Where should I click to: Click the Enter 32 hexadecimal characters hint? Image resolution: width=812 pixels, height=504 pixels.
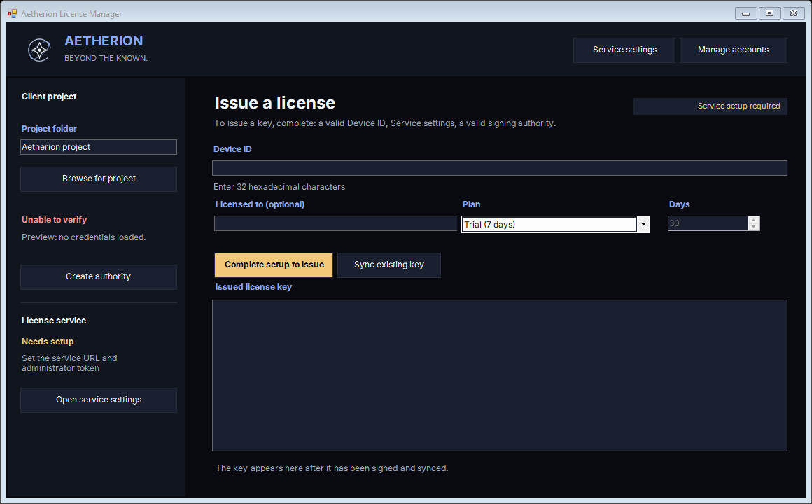[279, 187]
